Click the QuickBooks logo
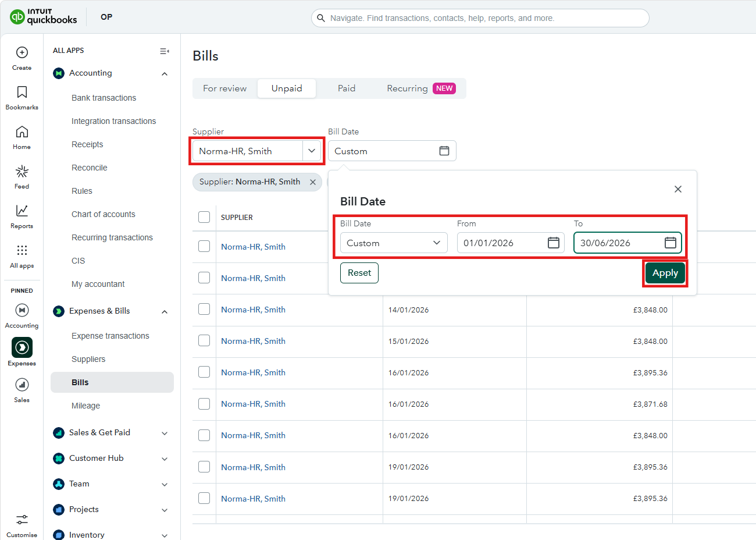This screenshot has width=756, height=540. click(x=44, y=17)
